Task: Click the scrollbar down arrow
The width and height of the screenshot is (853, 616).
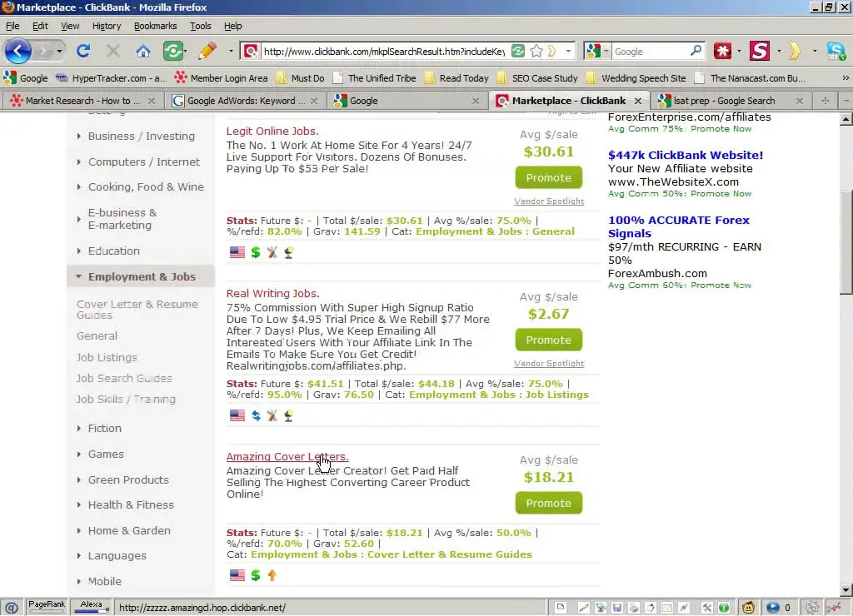Action: (x=846, y=590)
